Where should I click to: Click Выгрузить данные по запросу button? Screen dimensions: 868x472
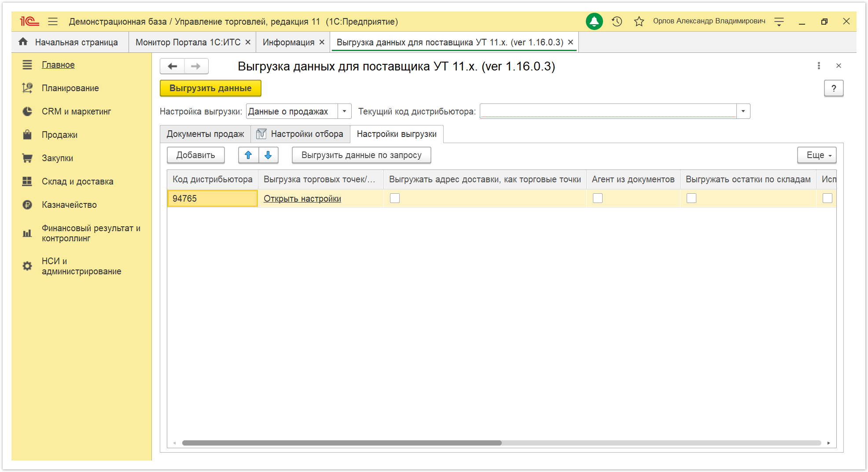(x=361, y=155)
